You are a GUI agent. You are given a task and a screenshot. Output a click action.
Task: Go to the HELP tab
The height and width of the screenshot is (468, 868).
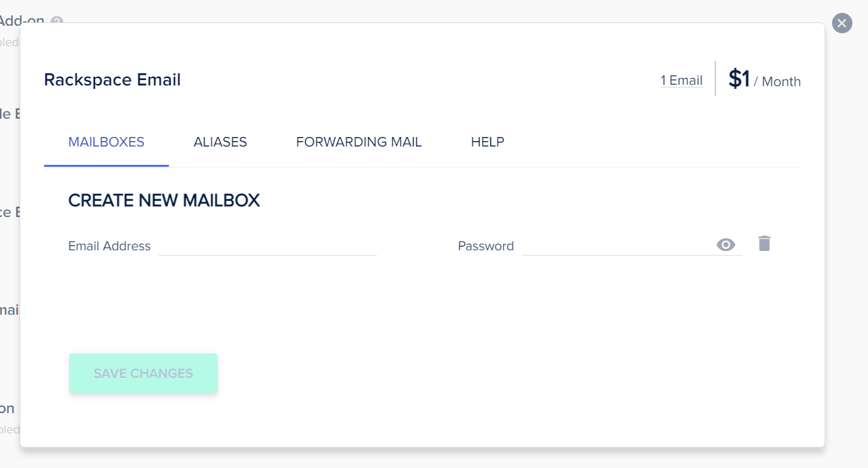click(x=487, y=142)
